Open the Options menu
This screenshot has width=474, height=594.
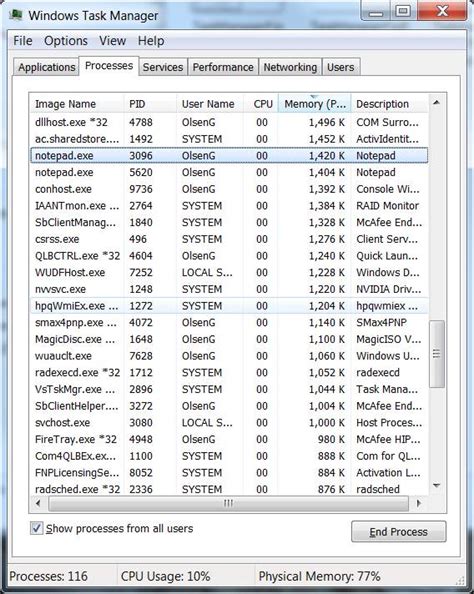66,41
